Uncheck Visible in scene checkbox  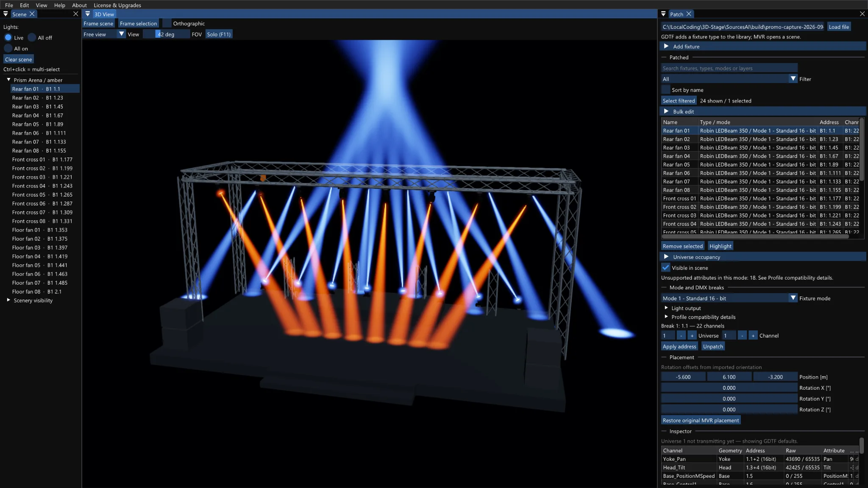666,268
